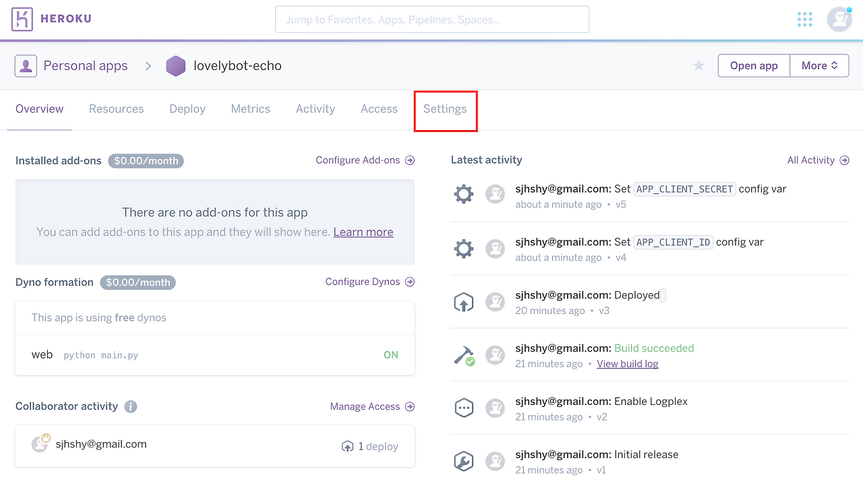Focus the Jump to Favorites search field
This screenshot has height=504, width=863.
(432, 20)
